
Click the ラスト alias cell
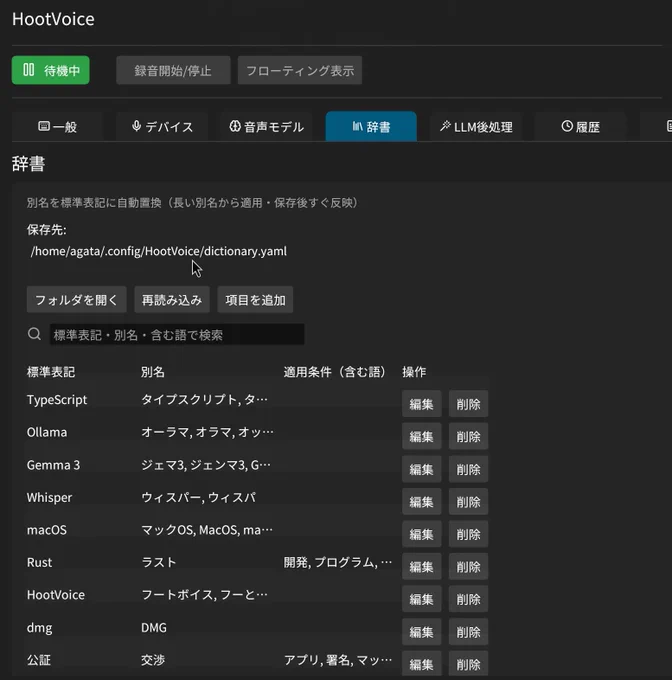(x=159, y=562)
